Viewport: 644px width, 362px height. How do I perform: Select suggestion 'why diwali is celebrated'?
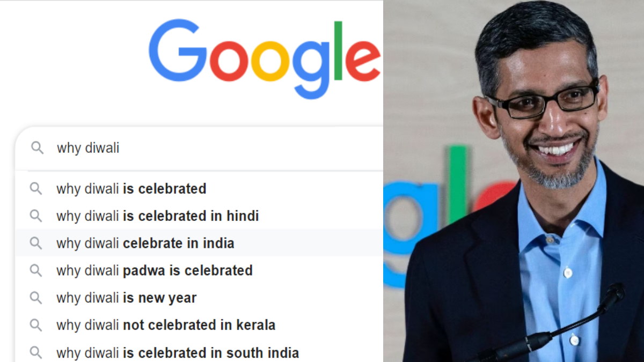(x=199, y=189)
